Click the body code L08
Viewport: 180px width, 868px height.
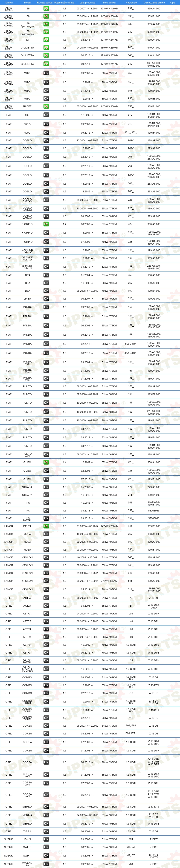coord(131,614)
